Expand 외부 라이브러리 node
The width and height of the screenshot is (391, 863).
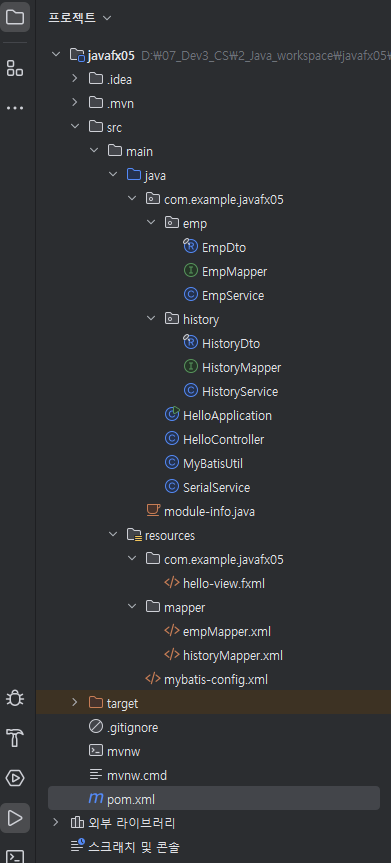[x=56, y=823]
